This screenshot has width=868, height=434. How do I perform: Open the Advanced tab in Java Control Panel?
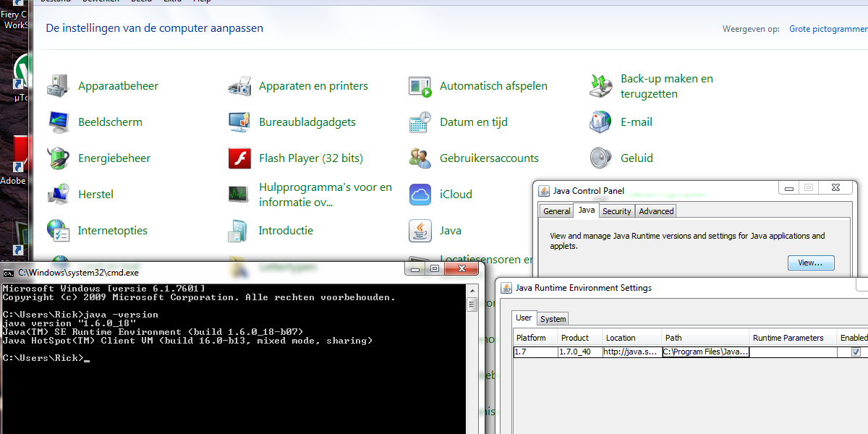656,211
